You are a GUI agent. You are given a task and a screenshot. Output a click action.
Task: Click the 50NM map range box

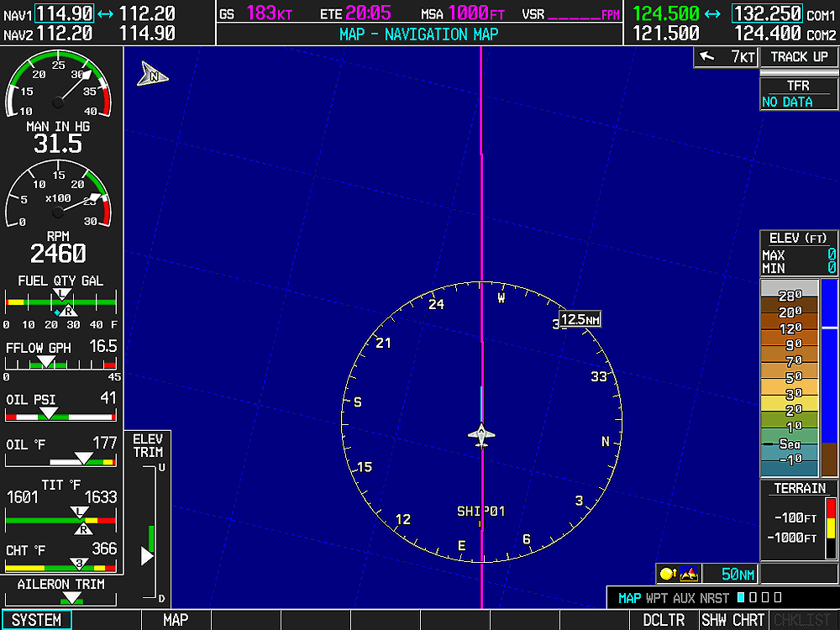click(730, 575)
